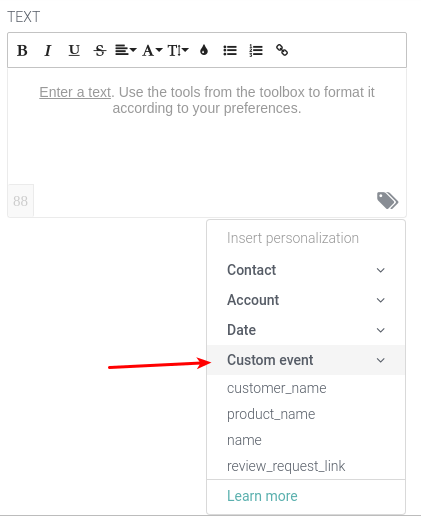The image size is (421, 521).
Task: Insert a numbered list
Action: pyautogui.click(x=256, y=51)
